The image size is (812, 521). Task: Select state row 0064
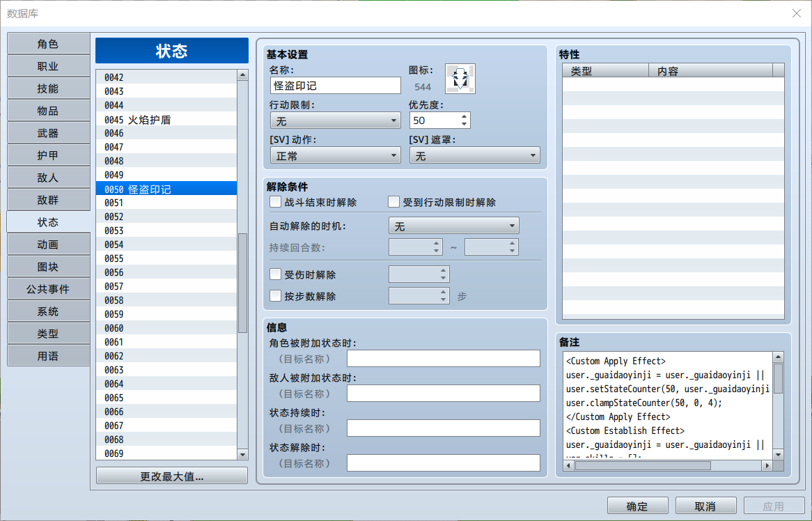(166, 384)
